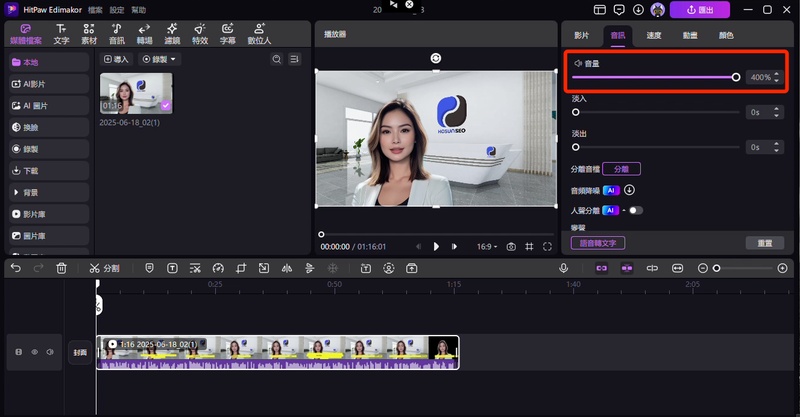800x417 pixels.
Task: Toggle the grid overlay in the player
Action: coord(529,247)
